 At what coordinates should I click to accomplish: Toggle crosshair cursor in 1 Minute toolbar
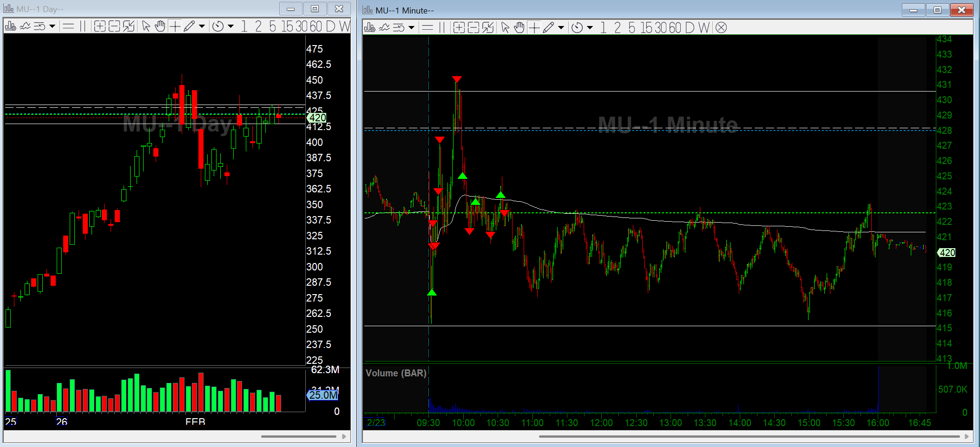coord(534,27)
